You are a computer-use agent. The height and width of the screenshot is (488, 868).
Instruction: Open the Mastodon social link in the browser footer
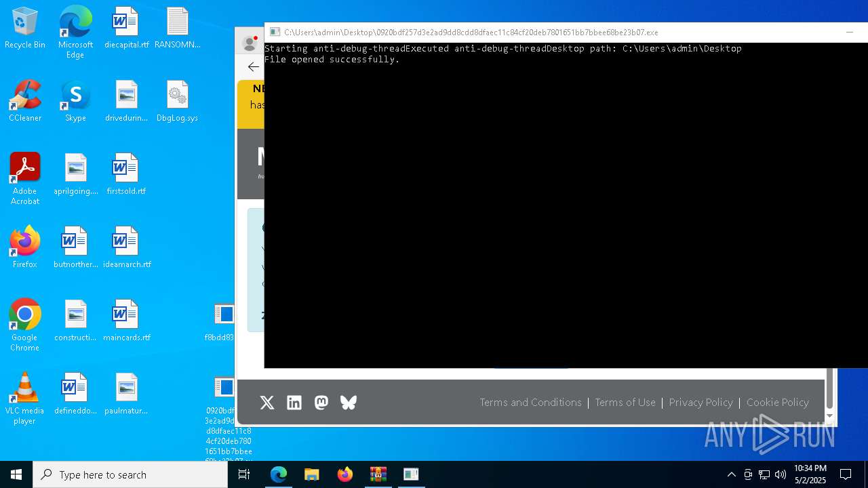point(321,403)
